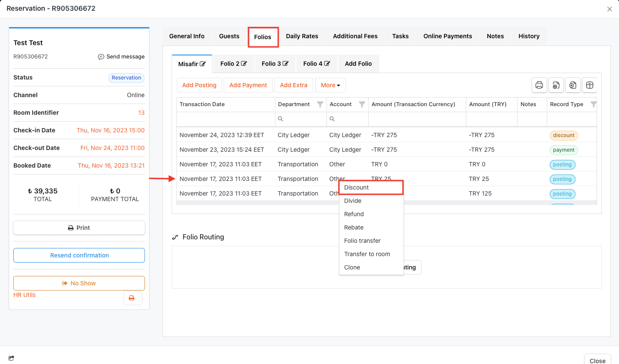Open the Account column filter
619x364 pixels.
point(362,104)
